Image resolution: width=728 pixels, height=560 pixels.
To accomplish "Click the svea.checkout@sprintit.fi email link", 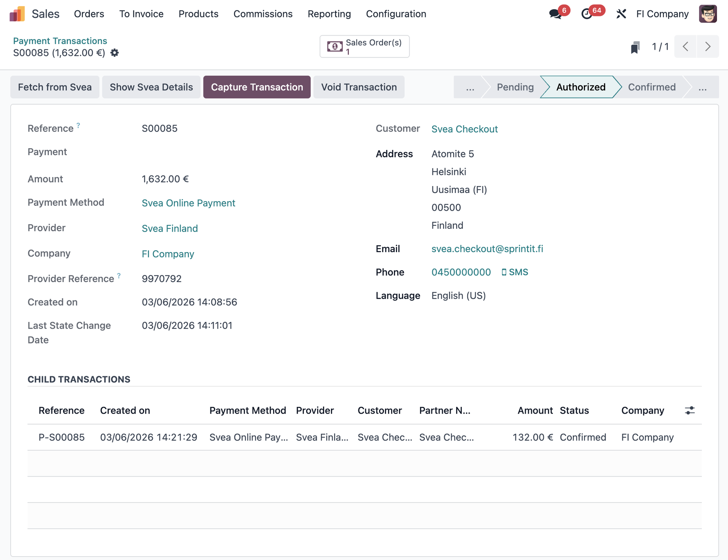I will pos(487,249).
